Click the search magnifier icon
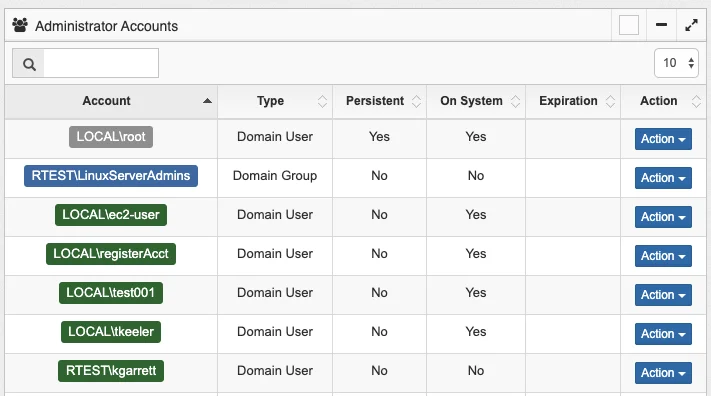711x396 pixels. click(29, 64)
